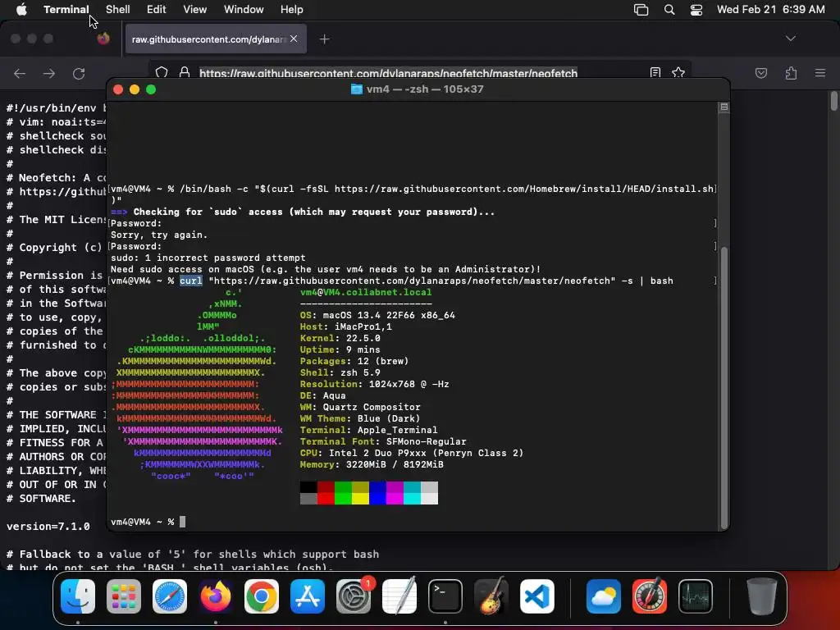Open the Window menu
Viewport: 840px width, 630px height.
point(243,9)
